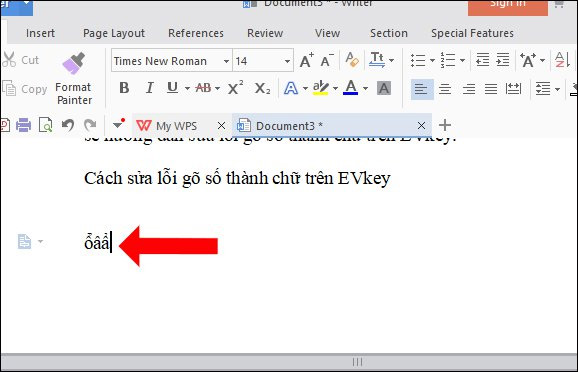Screen dimensions: 578x372
Task: Open the font size 14 dropdown
Action: point(287,61)
